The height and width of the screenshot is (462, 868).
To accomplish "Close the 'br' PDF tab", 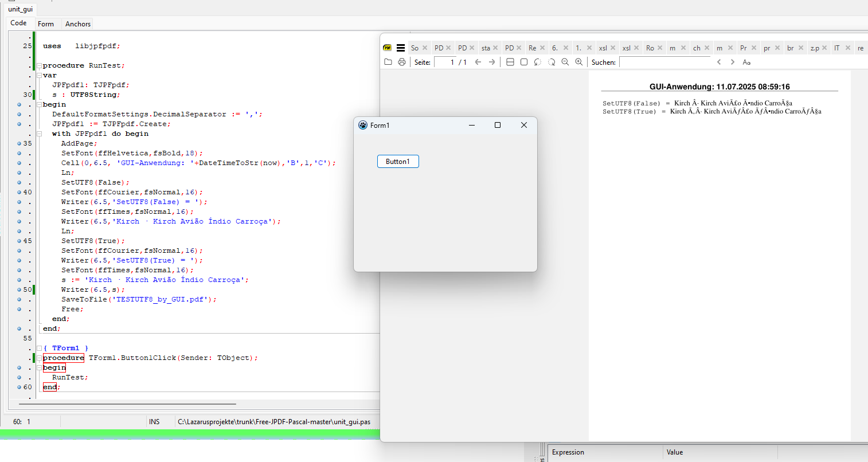I will tap(801, 48).
